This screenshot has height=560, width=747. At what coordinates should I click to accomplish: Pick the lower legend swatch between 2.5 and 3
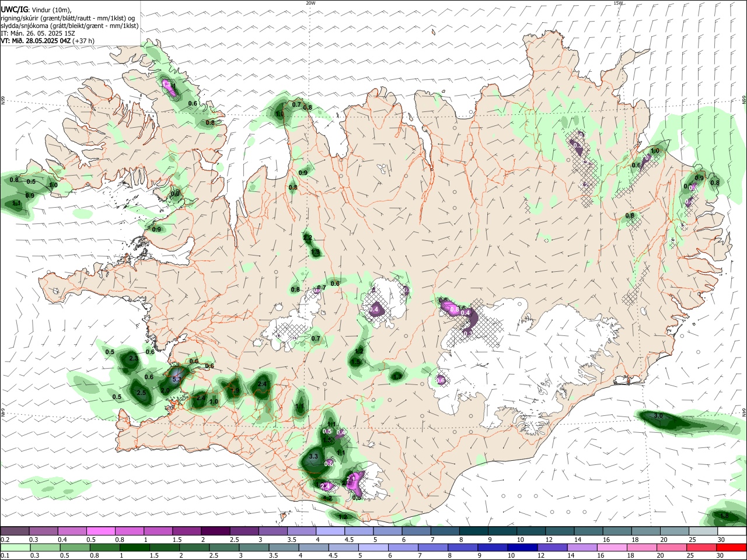point(225,547)
